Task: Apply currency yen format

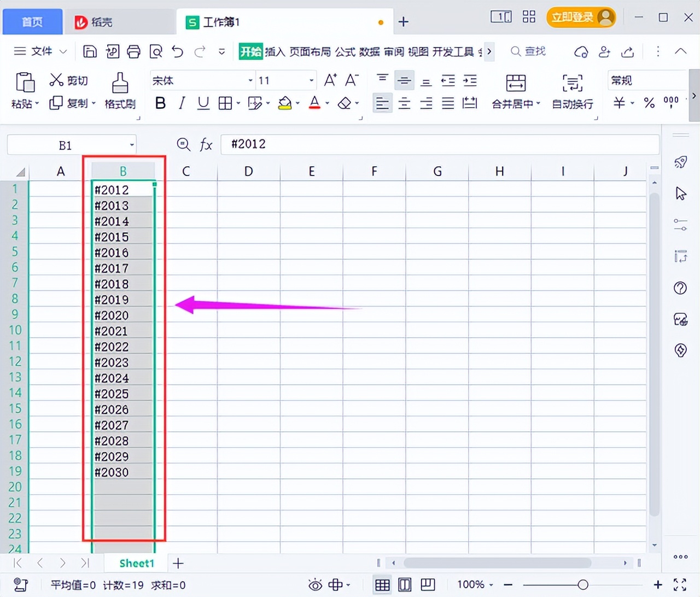Action: (619, 103)
